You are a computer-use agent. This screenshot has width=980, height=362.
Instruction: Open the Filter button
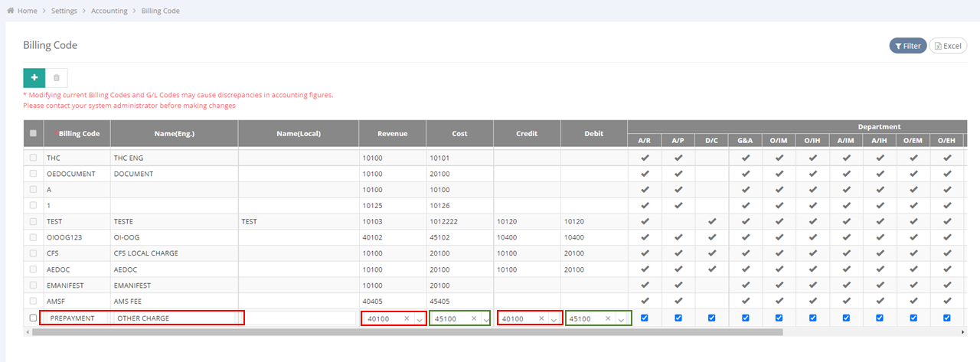pos(907,46)
